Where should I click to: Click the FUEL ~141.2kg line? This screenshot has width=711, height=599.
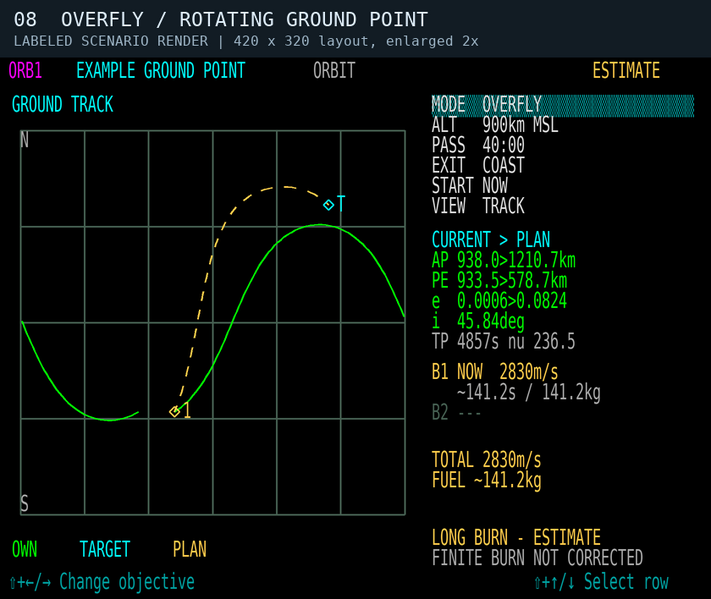coord(487,480)
